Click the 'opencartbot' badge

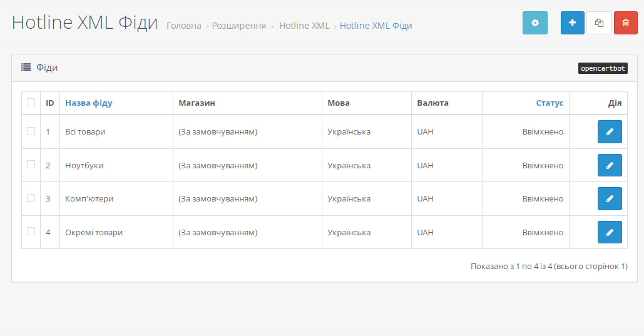point(603,68)
